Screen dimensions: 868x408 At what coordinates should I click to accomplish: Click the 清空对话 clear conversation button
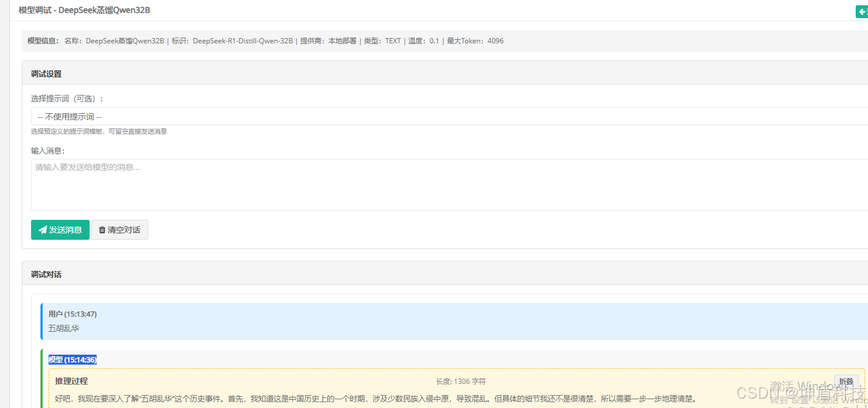click(119, 230)
